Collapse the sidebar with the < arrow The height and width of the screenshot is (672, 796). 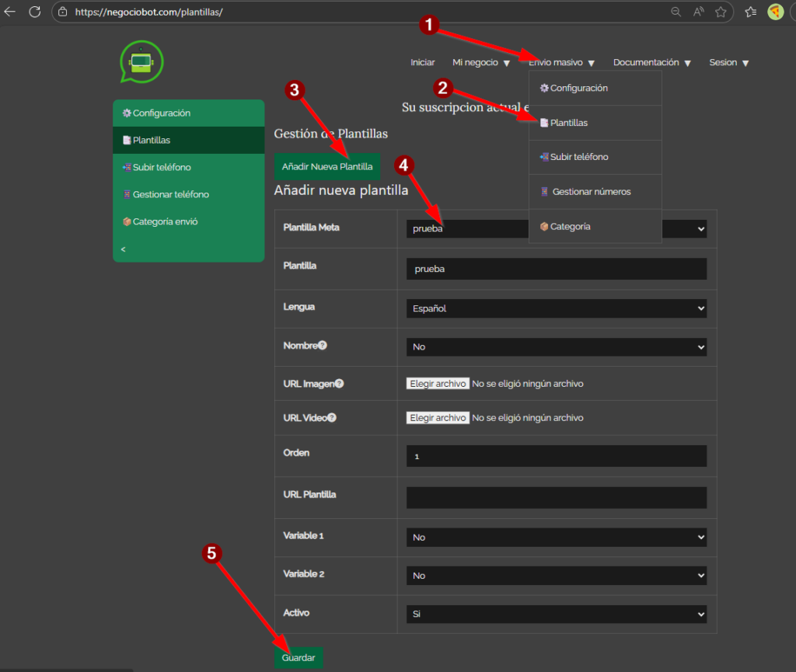(124, 249)
